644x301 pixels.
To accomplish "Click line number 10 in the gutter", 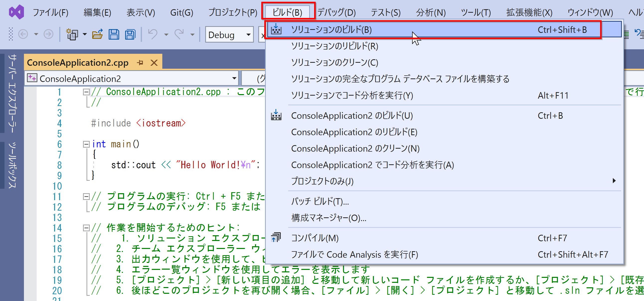I will point(57,186).
